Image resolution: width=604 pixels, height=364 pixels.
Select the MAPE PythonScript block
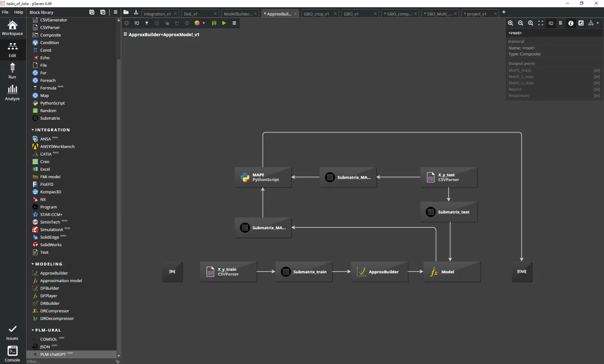click(263, 177)
